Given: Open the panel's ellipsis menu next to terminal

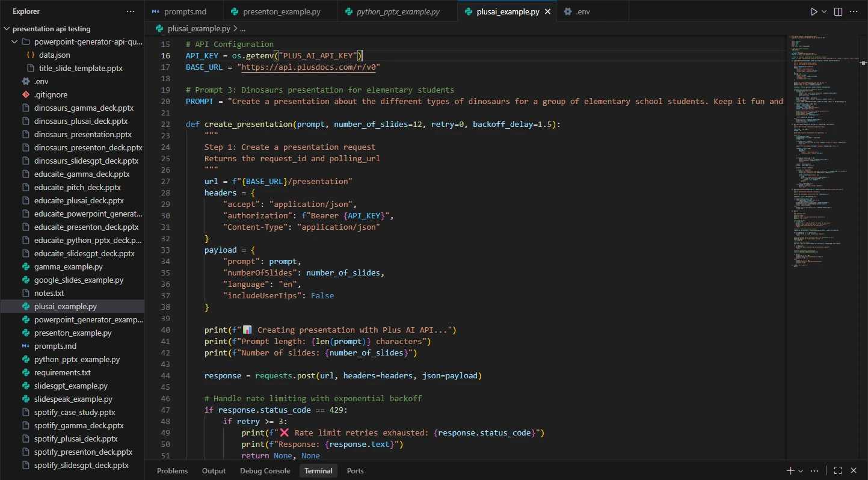Looking at the screenshot, I should pyautogui.click(x=815, y=471).
